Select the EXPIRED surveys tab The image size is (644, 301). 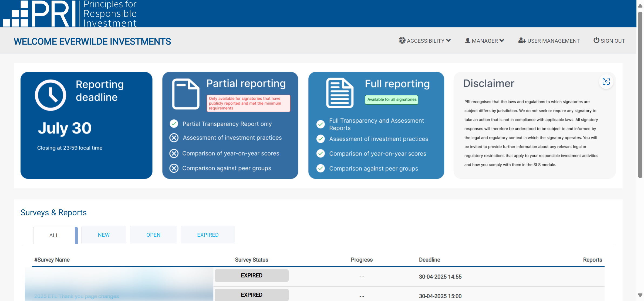208,235
